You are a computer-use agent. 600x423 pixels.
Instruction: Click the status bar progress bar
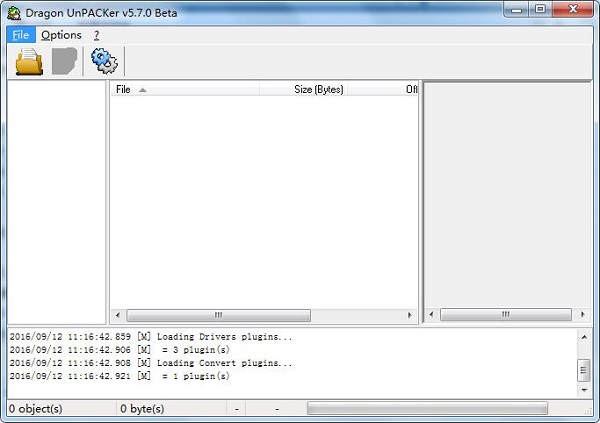[x=427, y=408]
